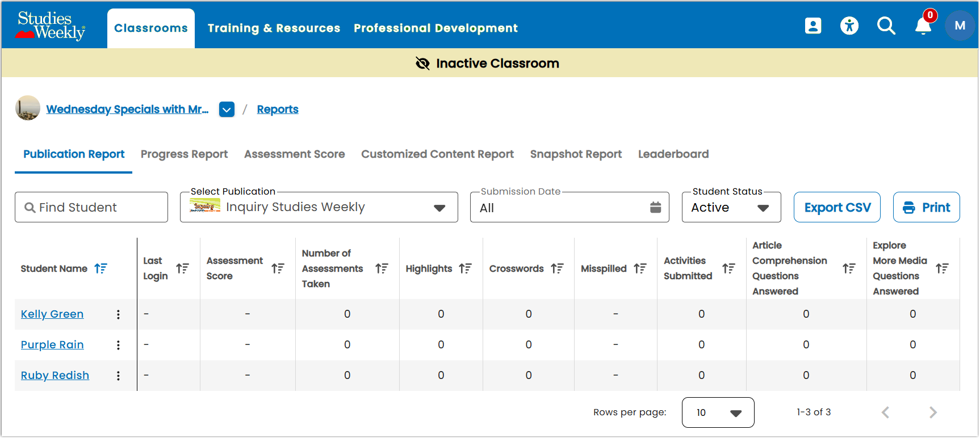The image size is (980, 438).
Task: Open Purple Rain student link
Action: [x=52, y=345]
